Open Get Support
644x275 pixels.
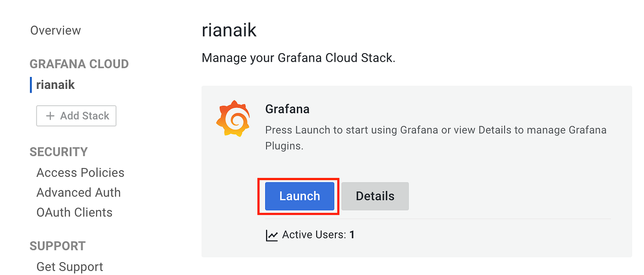tap(69, 266)
